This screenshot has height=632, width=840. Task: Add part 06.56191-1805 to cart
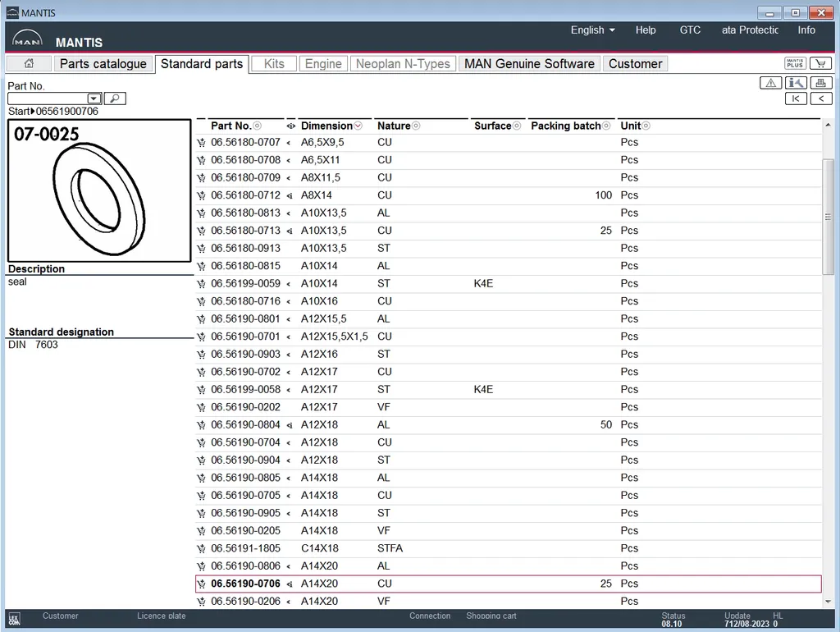pyautogui.click(x=202, y=549)
